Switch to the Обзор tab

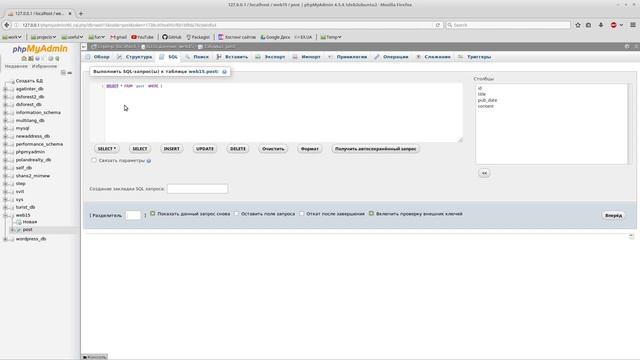[98, 57]
